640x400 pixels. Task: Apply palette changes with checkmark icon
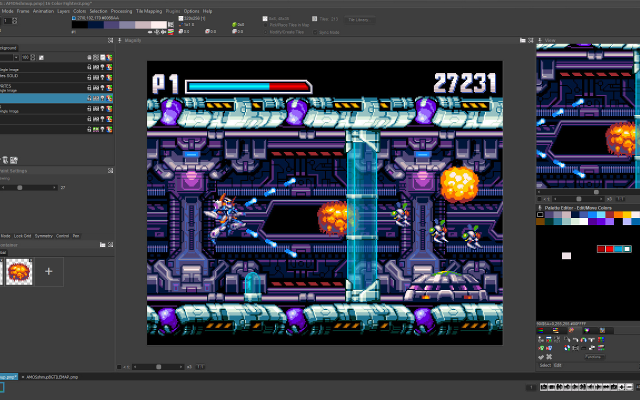(541, 357)
